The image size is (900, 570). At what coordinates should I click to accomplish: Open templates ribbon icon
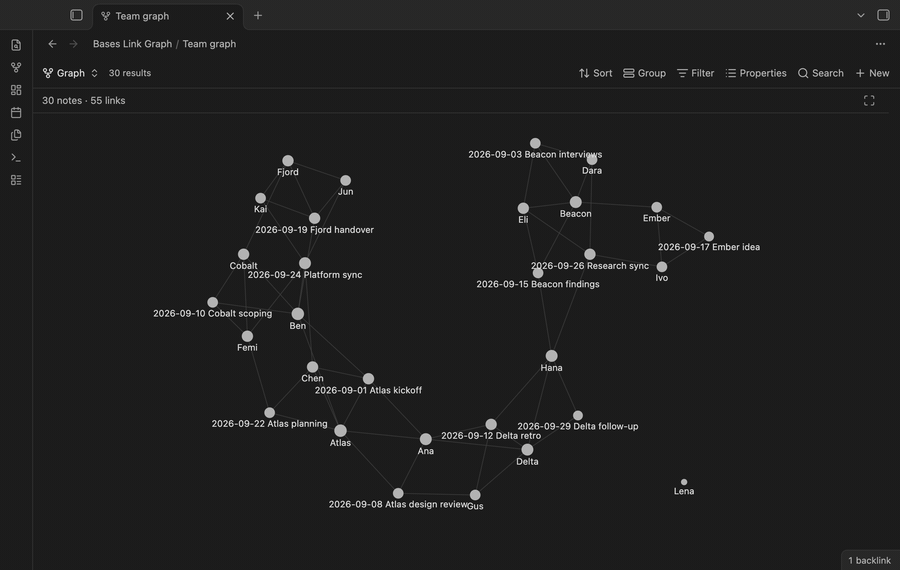pyautogui.click(x=16, y=135)
